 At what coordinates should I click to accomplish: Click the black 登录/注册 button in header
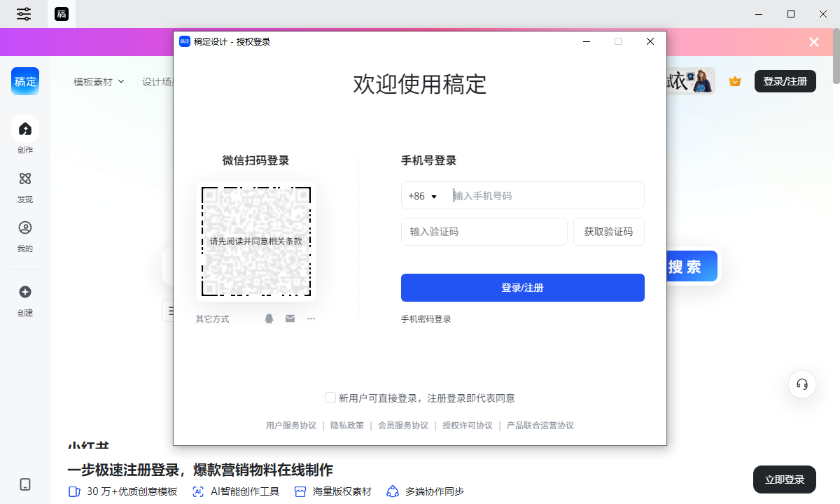click(785, 81)
